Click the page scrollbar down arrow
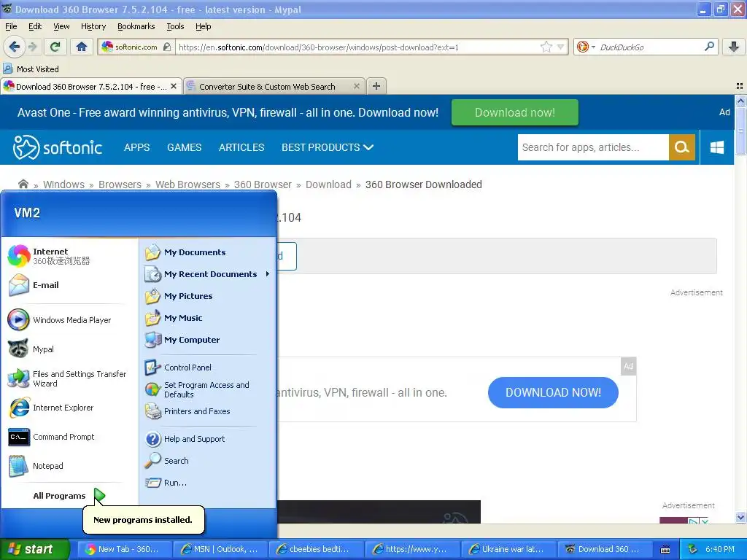 pos(740,517)
